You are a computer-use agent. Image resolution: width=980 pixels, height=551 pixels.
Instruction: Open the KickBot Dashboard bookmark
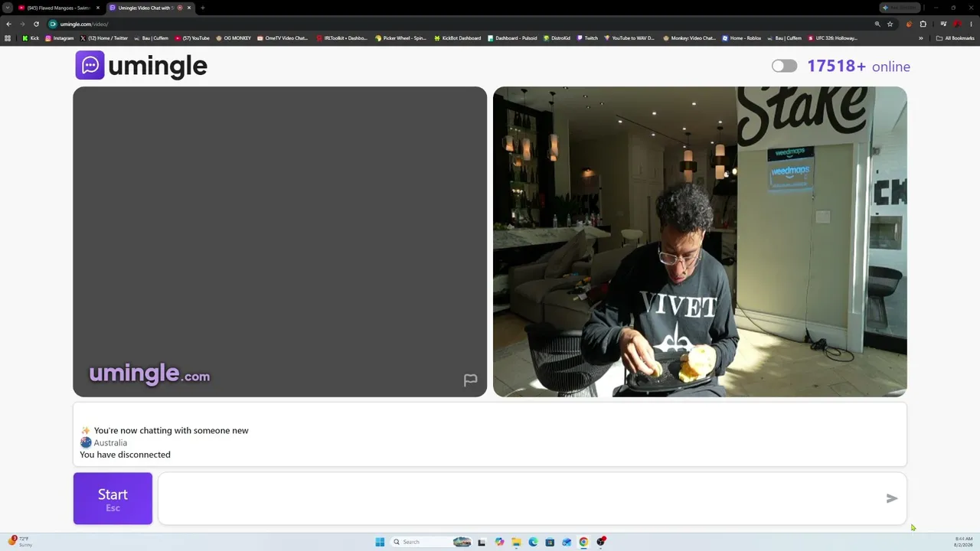(458, 38)
